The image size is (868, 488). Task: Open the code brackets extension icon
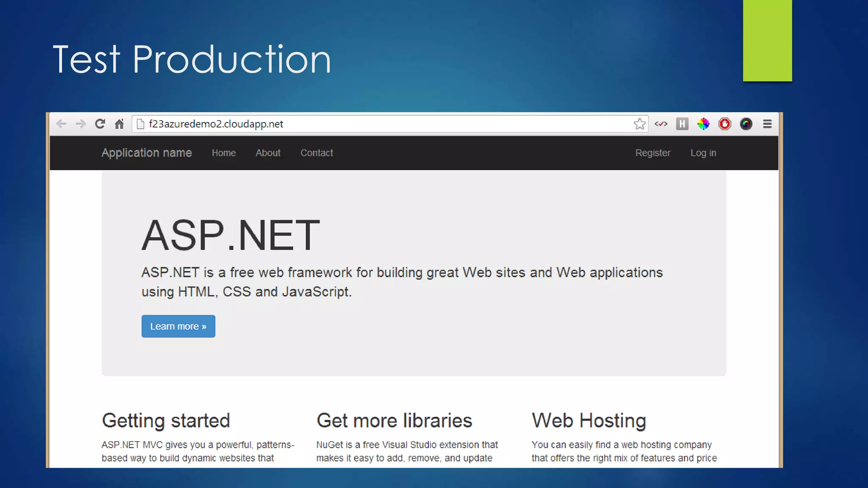click(x=661, y=124)
